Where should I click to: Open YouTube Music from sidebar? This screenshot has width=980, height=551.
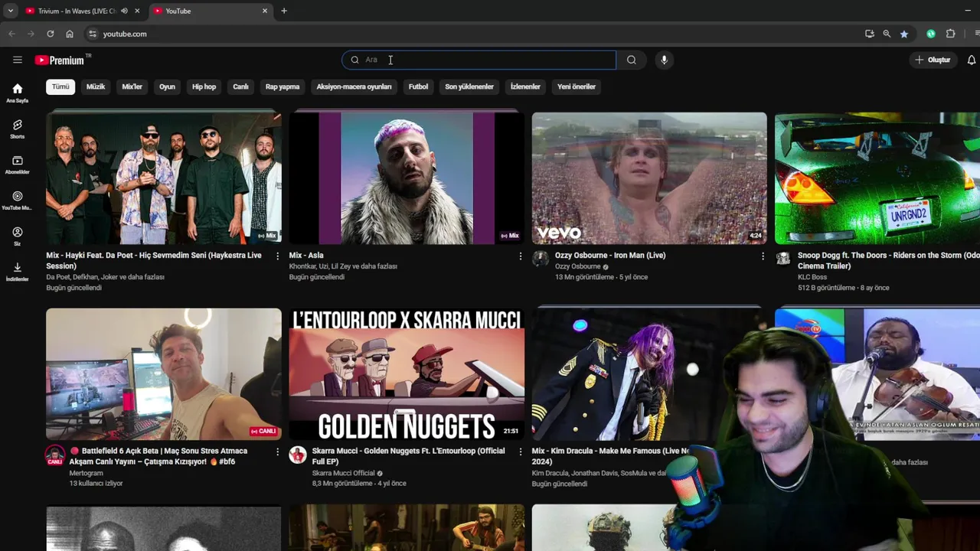click(18, 201)
